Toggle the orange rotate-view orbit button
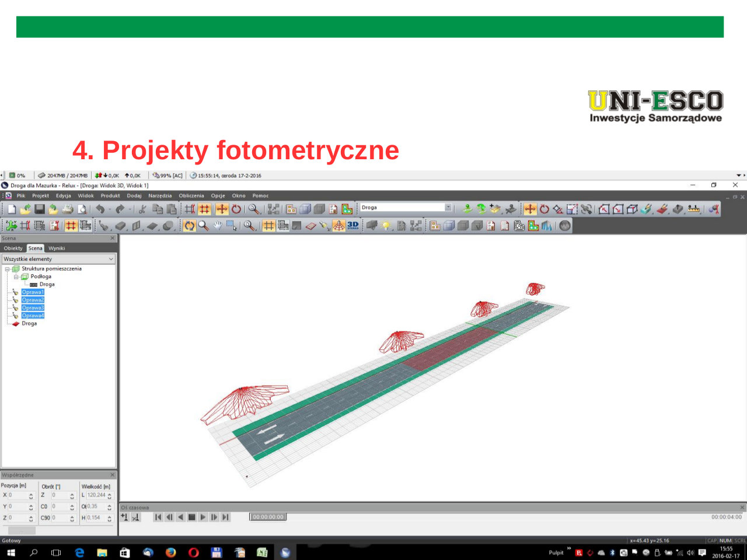The width and height of the screenshot is (747, 560). pyautogui.click(x=189, y=225)
